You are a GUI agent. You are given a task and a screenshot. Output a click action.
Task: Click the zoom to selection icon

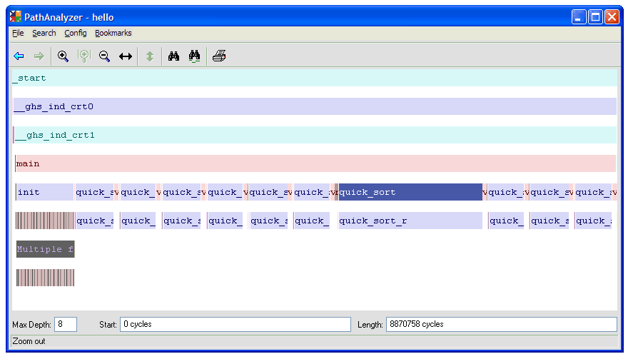click(x=84, y=56)
